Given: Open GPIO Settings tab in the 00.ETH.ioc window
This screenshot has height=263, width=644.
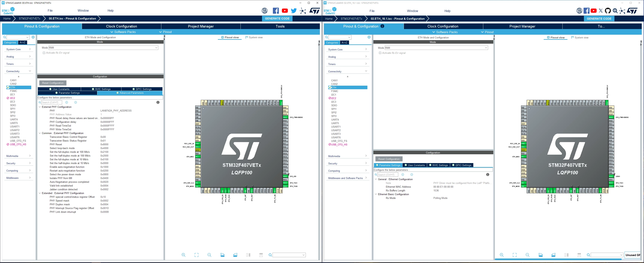Looking at the screenshot, I should [142, 89].
